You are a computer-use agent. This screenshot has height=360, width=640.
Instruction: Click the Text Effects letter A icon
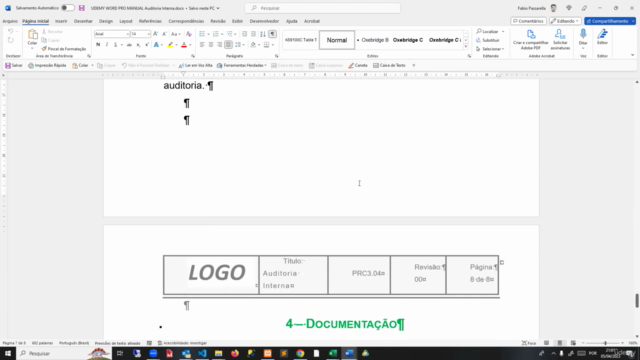tap(156, 44)
